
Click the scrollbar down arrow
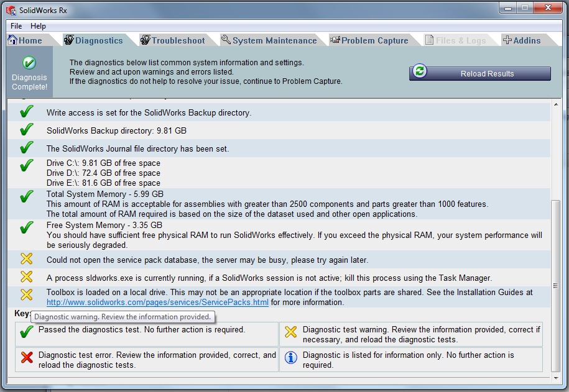pos(556,378)
